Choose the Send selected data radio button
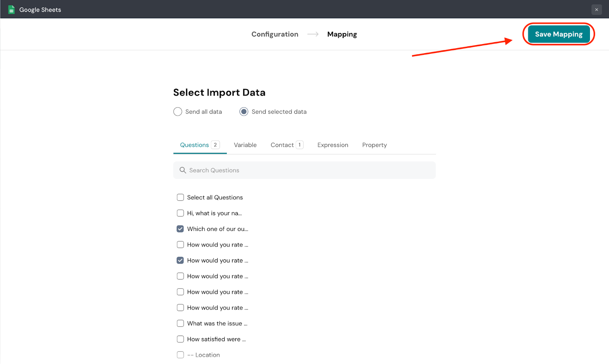The image size is (609, 364). point(244,112)
